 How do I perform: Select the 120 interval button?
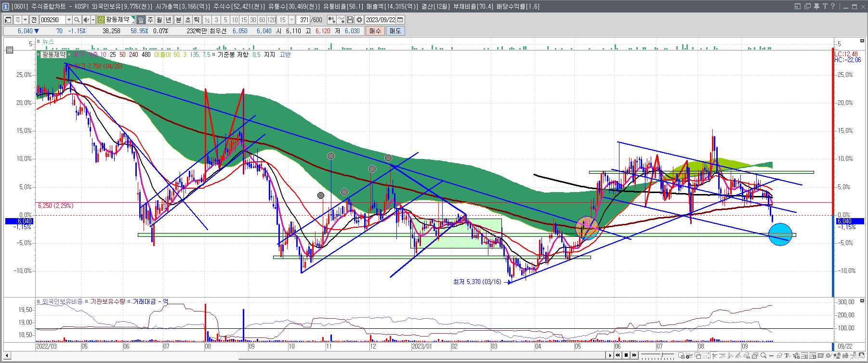(271, 20)
